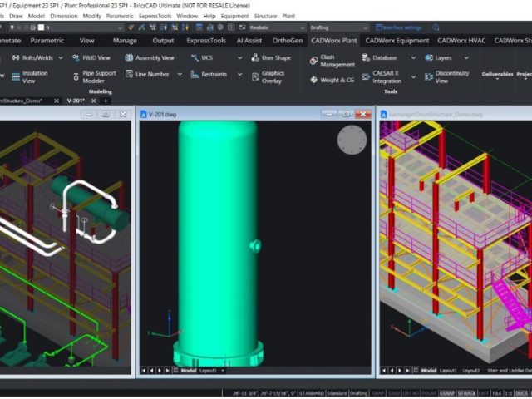
Task: Click first layout arrow in V-201 window
Action: coord(144,371)
